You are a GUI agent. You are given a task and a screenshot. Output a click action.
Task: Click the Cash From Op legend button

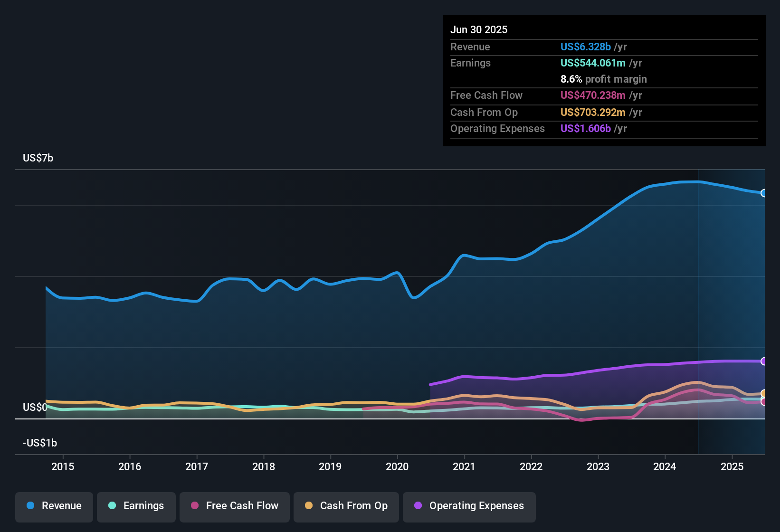tap(346, 506)
